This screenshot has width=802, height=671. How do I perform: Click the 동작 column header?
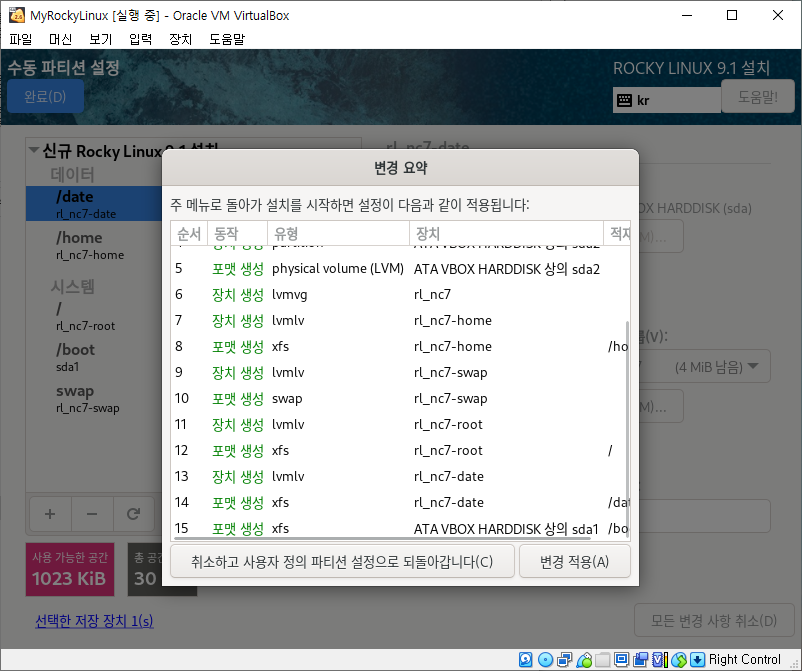(x=237, y=234)
